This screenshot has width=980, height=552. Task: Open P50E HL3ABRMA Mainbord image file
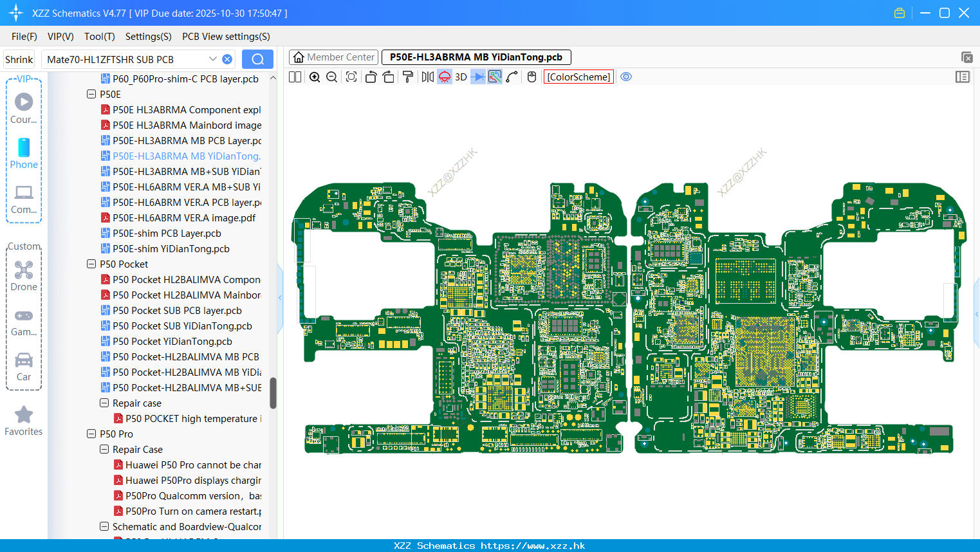(x=181, y=125)
